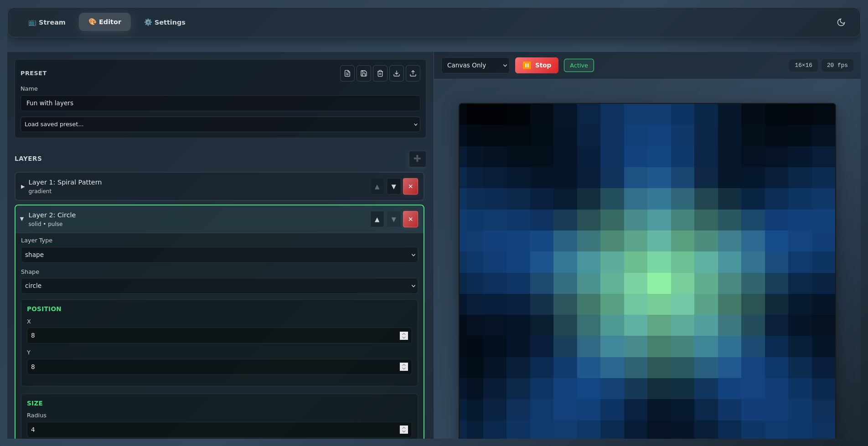Expand Layer 1: Spiral Pattern details

pos(22,186)
